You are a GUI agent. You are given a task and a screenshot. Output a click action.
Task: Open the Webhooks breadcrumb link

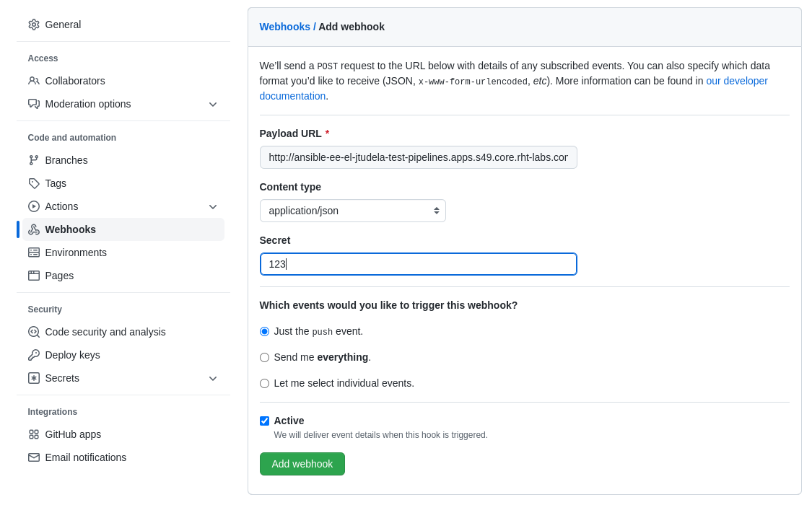[284, 26]
